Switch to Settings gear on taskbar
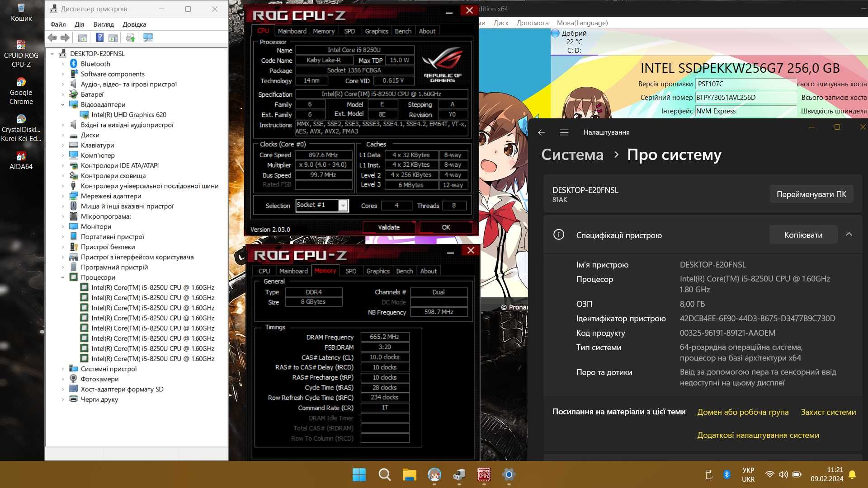The width and height of the screenshot is (868, 488). [x=509, y=474]
